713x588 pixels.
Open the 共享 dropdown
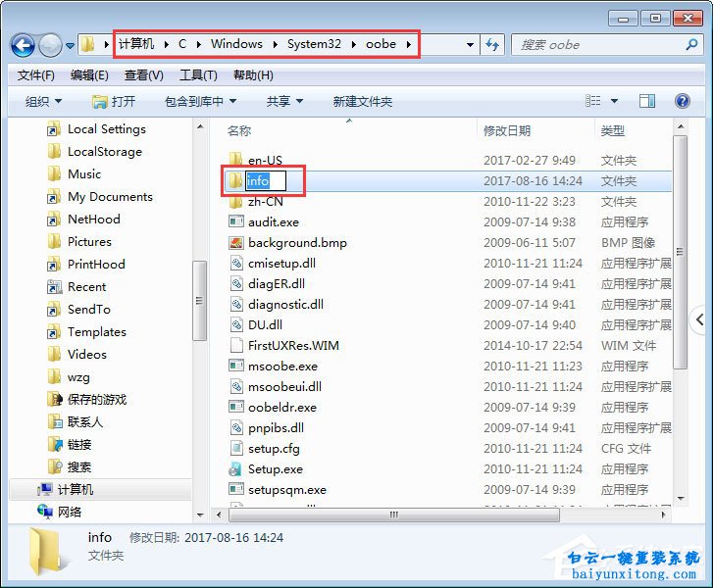(x=284, y=101)
